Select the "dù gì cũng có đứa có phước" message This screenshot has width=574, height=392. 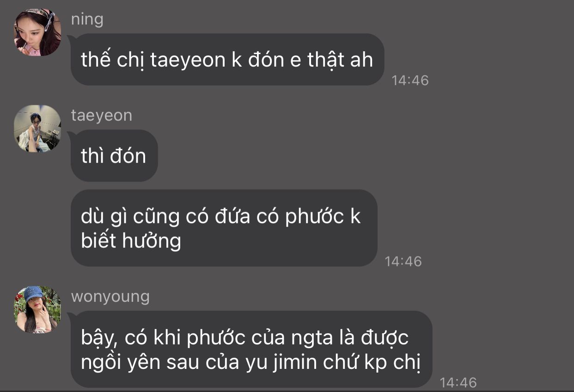point(224,228)
